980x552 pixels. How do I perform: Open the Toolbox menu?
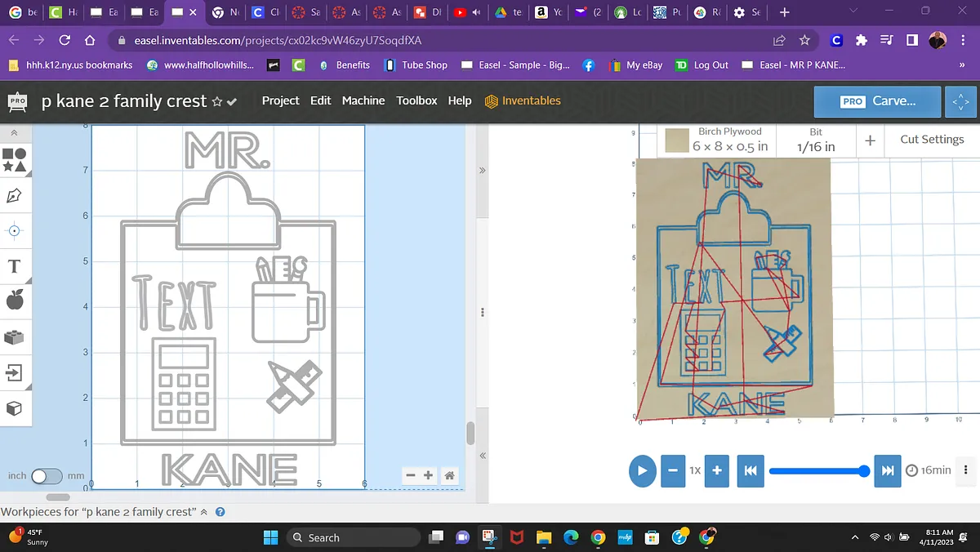(416, 100)
